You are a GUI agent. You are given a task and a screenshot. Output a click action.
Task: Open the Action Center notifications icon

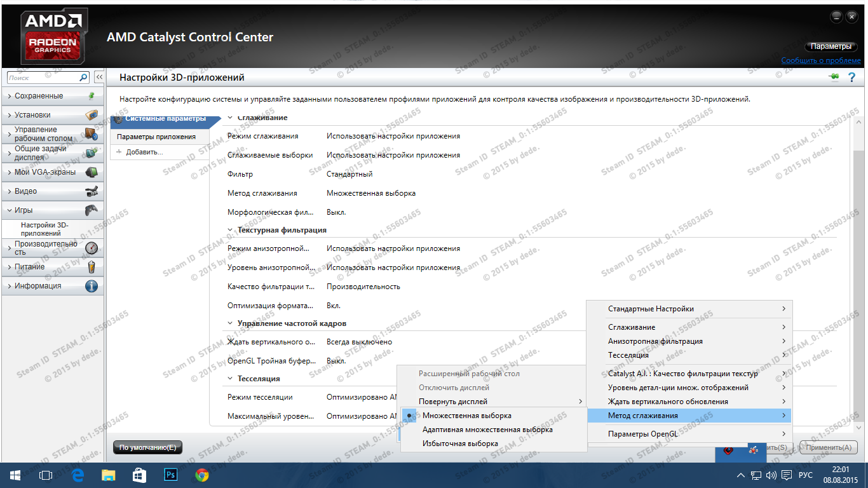point(787,475)
